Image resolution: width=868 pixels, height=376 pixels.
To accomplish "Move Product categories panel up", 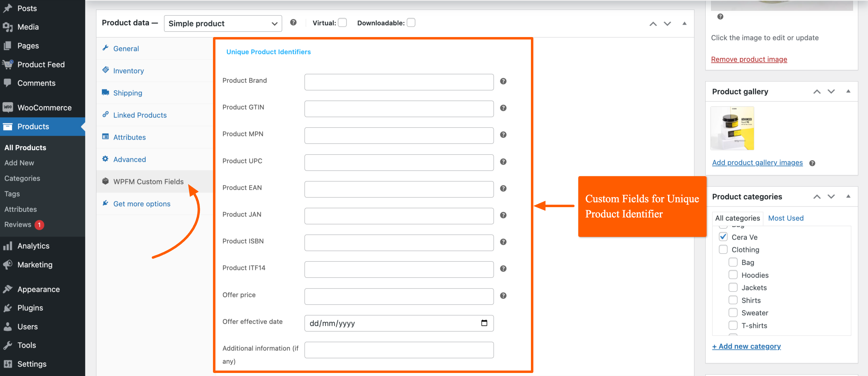I will coord(817,197).
